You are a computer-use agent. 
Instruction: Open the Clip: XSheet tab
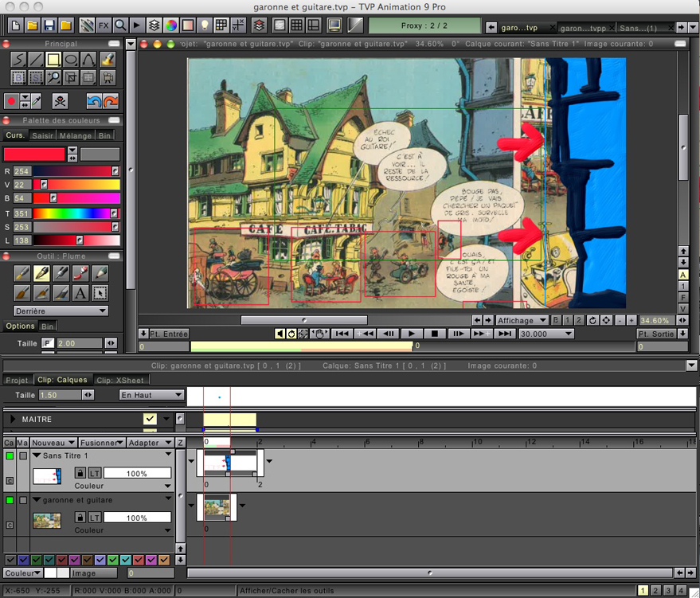point(120,380)
